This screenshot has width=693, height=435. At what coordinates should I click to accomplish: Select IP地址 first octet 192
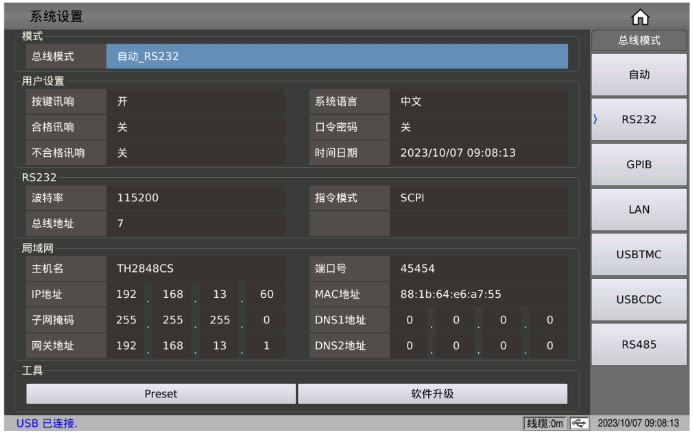tap(126, 294)
